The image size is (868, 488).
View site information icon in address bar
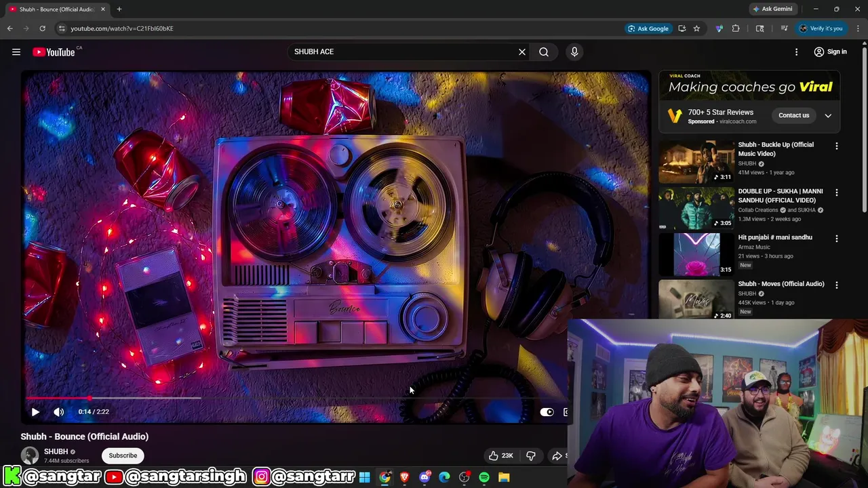coord(62,28)
